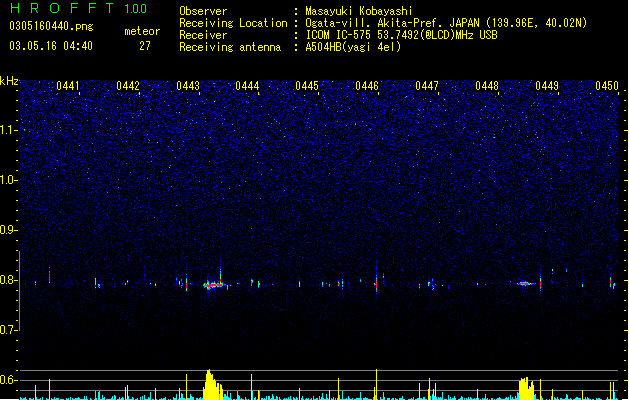Click the 0443 time marker label
Screen dimensions: 629x400
pyautogui.click(x=188, y=86)
